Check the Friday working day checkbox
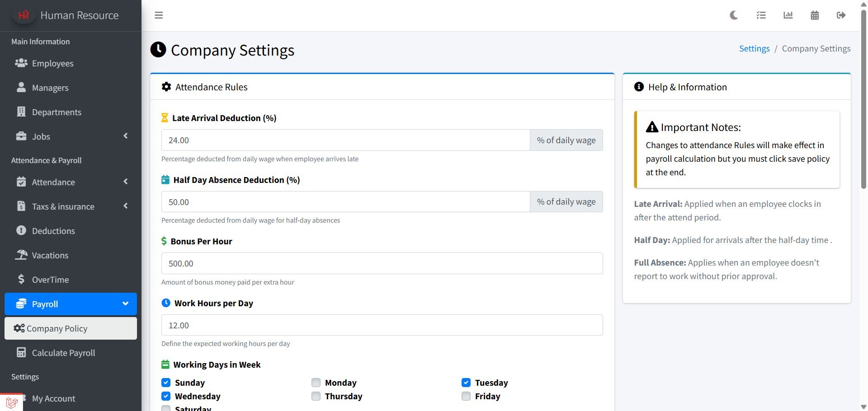Viewport: 868px width, 411px height. click(466, 396)
